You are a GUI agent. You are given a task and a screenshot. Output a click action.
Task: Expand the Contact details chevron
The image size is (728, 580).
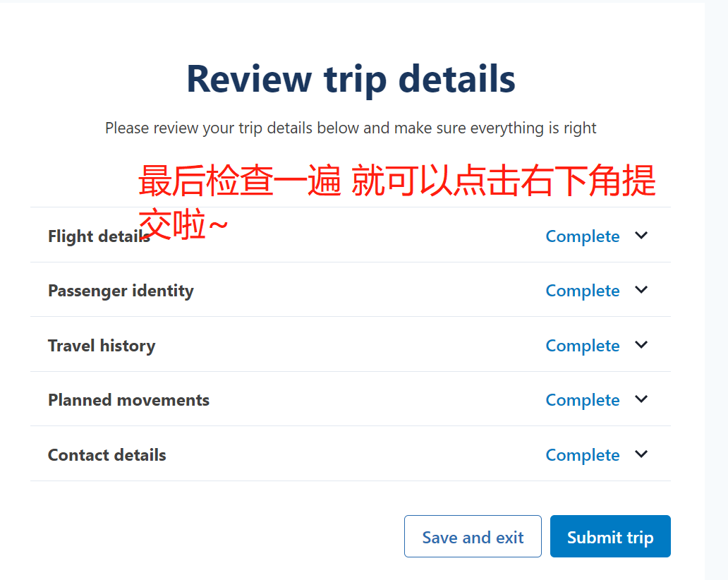click(641, 454)
